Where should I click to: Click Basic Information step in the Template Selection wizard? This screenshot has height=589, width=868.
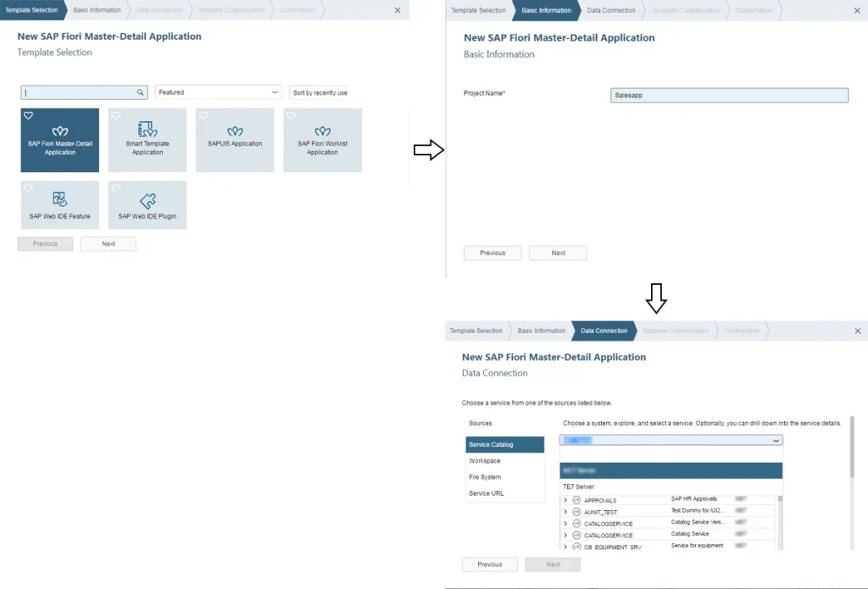(97, 10)
